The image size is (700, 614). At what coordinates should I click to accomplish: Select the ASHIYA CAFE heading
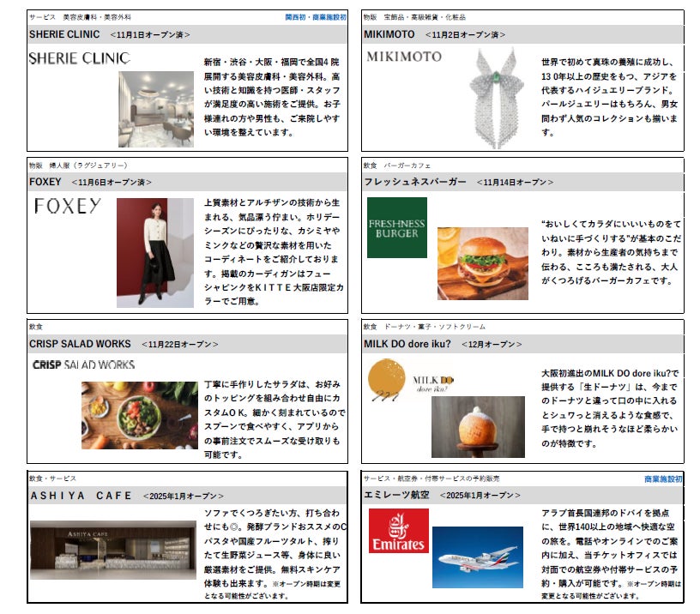(x=81, y=496)
